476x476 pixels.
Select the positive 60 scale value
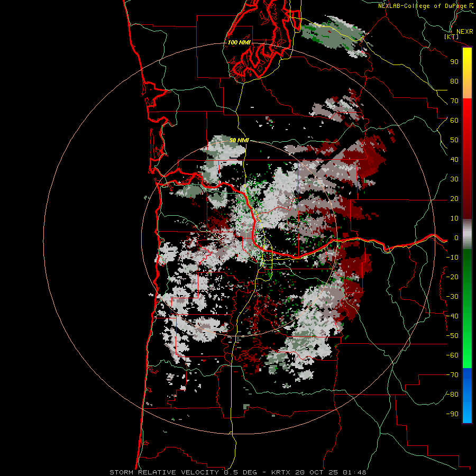pos(454,120)
